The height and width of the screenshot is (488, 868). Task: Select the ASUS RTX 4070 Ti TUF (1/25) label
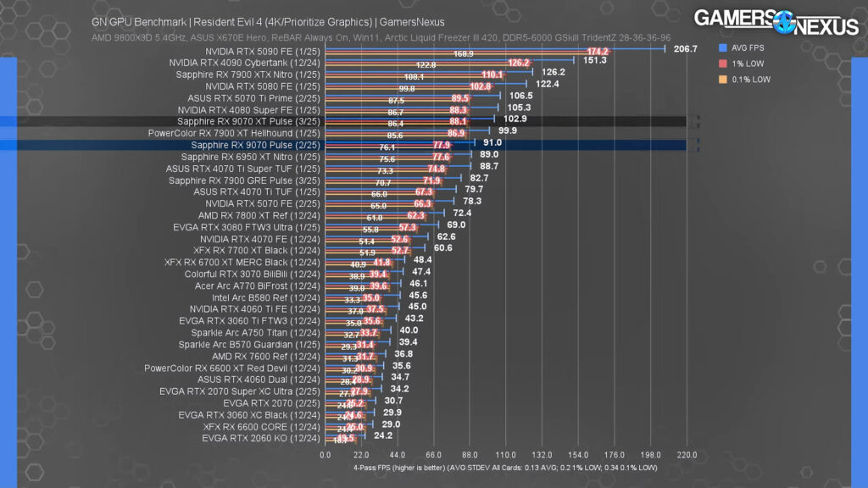[x=257, y=192]
